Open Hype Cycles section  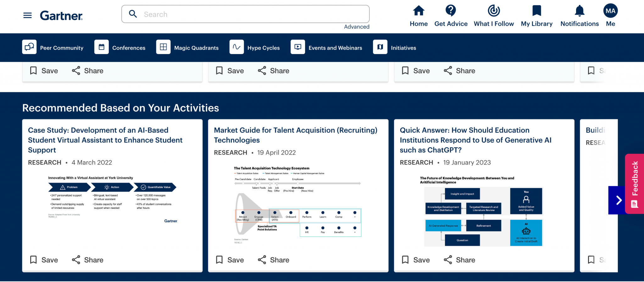point(255,47)
